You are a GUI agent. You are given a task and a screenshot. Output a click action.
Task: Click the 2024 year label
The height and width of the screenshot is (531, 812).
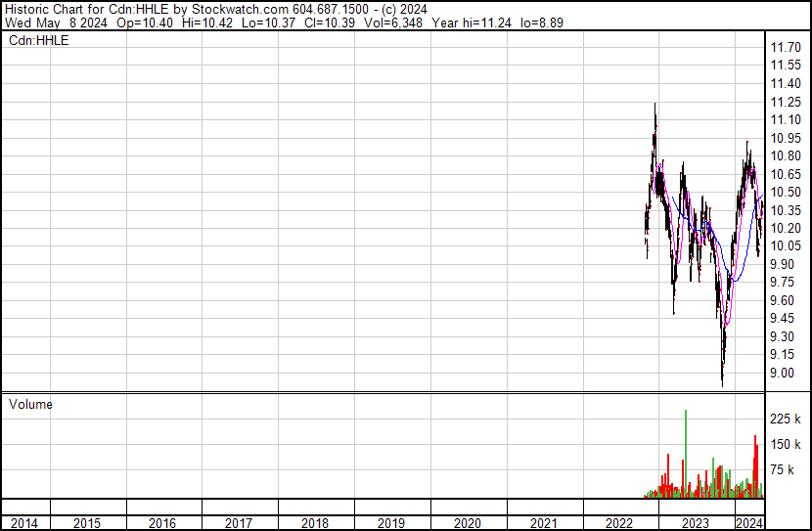point(748,523)
